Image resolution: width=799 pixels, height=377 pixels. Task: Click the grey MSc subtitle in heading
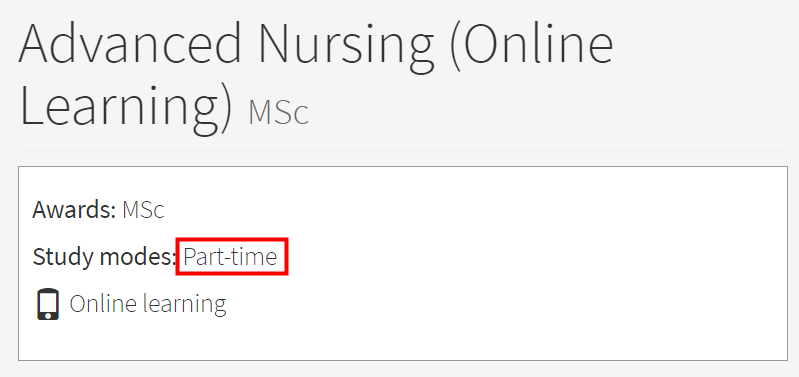(278, 113)
